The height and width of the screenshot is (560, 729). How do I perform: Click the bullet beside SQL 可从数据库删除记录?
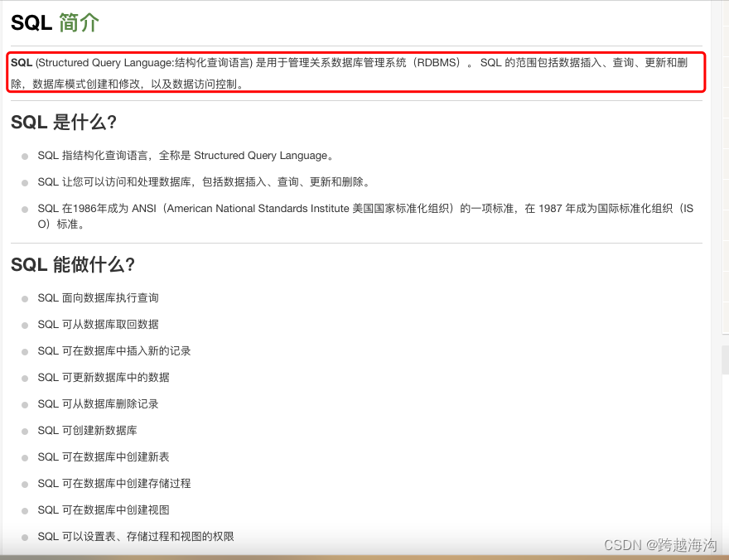(24, 403)
